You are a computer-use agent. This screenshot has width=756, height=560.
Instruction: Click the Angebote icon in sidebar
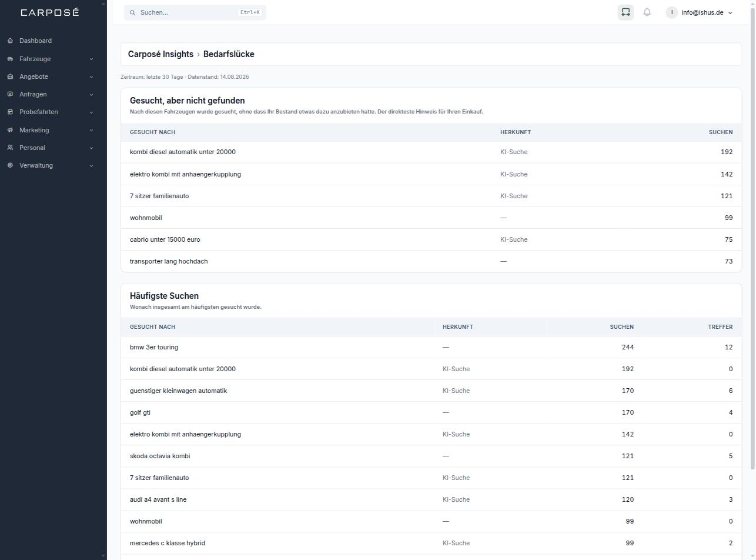click(x=10, y=76)
